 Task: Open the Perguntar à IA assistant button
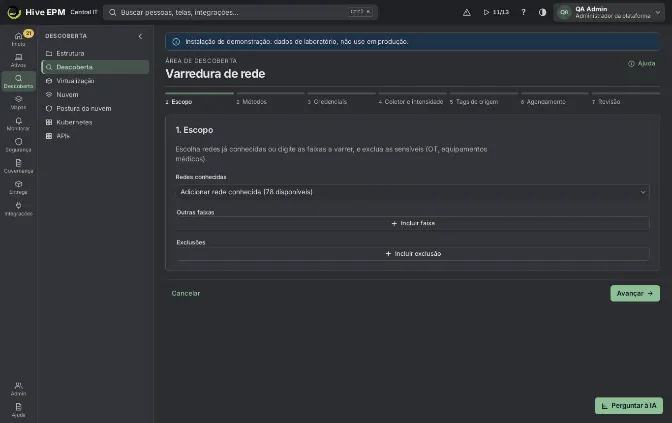point(629,405)
